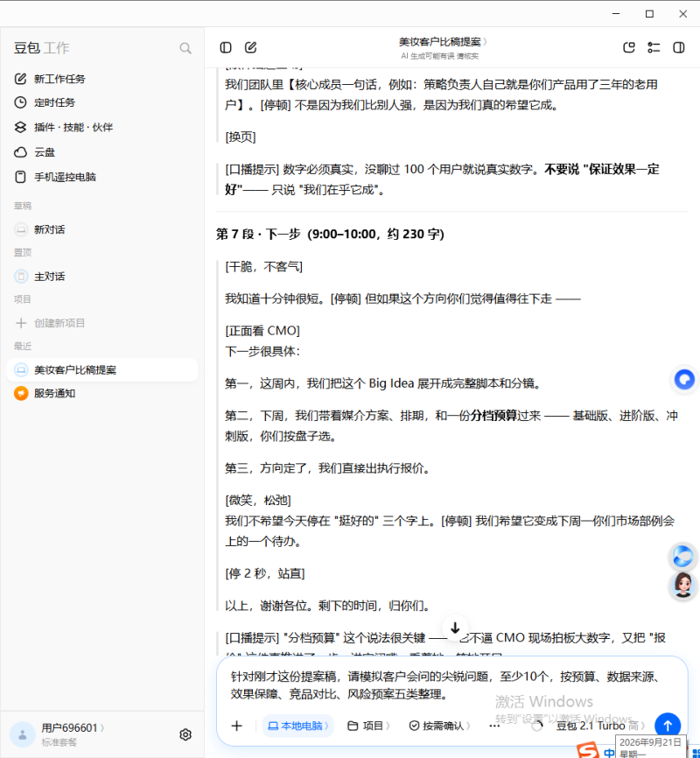Open the 按需确认 mode dropdown
Viewport: 700px width, 758px height.
(439, 726)
